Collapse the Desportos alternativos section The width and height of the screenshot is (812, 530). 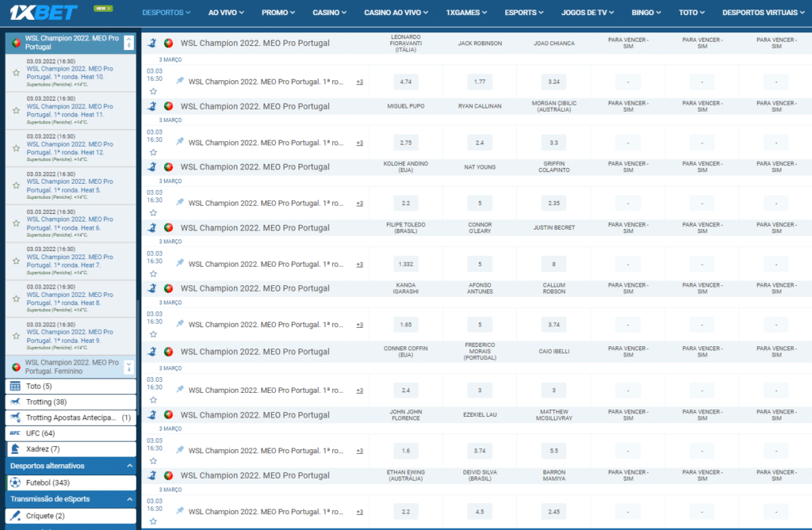129,466
